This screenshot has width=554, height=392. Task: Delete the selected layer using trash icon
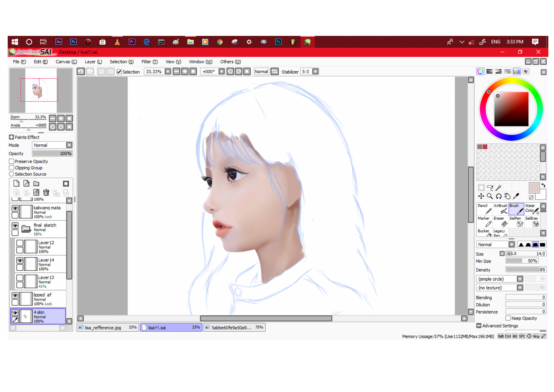(46, 192)
